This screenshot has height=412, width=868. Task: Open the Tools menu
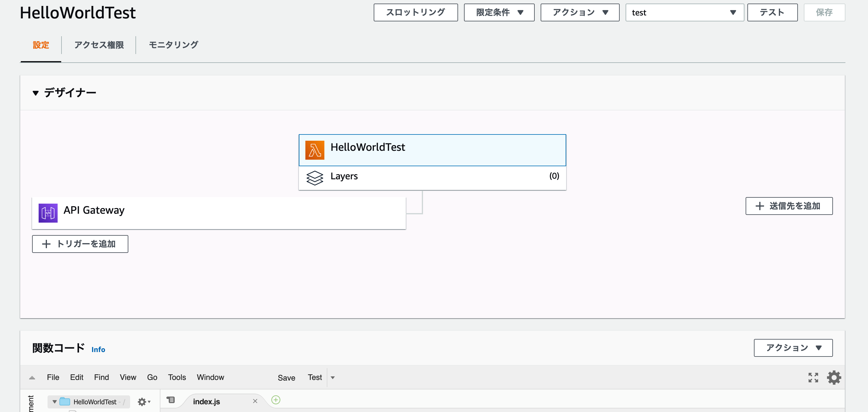(176, 377)
